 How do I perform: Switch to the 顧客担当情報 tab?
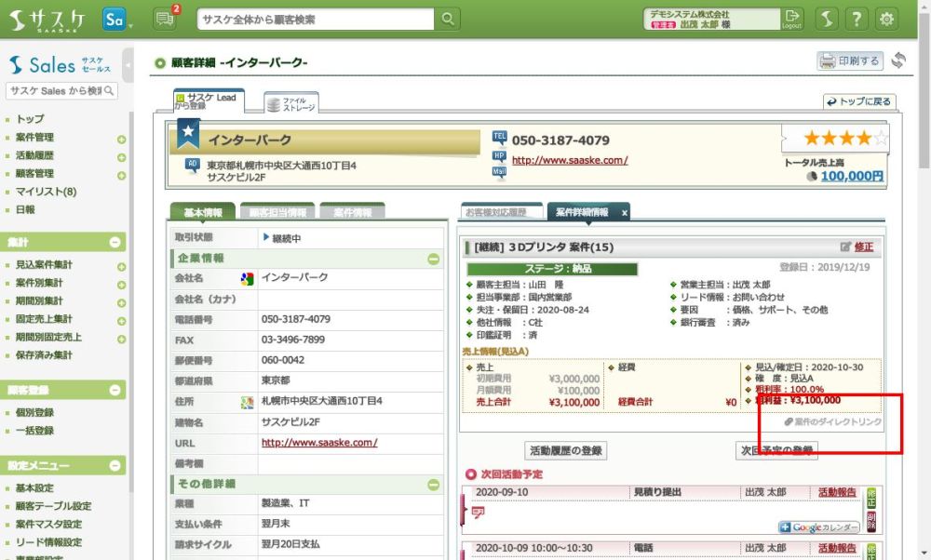point(277,212)
